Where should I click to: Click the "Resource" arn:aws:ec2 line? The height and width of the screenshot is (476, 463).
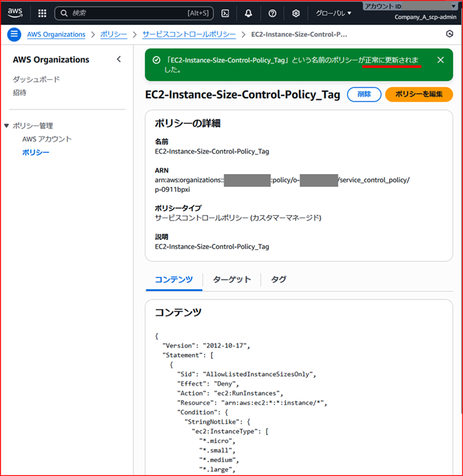pos(252,403)
